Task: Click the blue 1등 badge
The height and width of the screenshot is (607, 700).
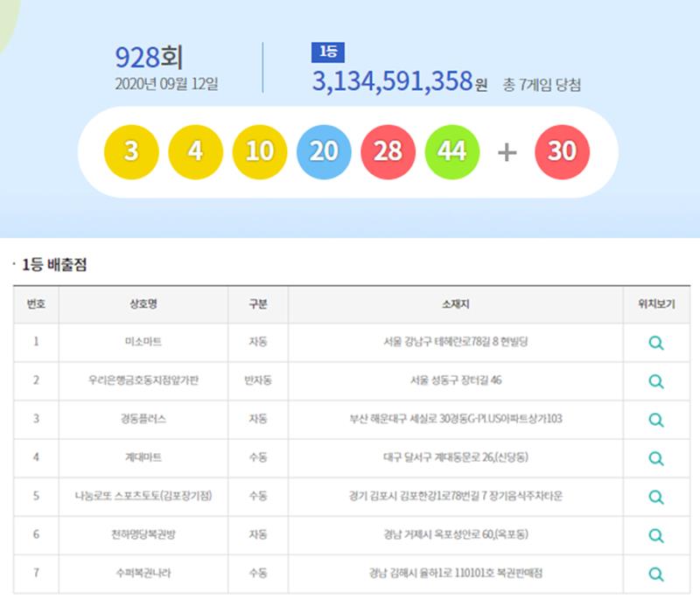Action: 327,52
